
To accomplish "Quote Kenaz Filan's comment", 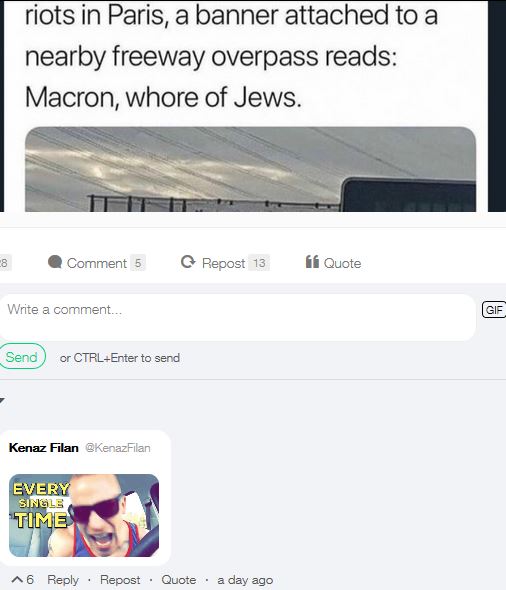I will (179, 580).
